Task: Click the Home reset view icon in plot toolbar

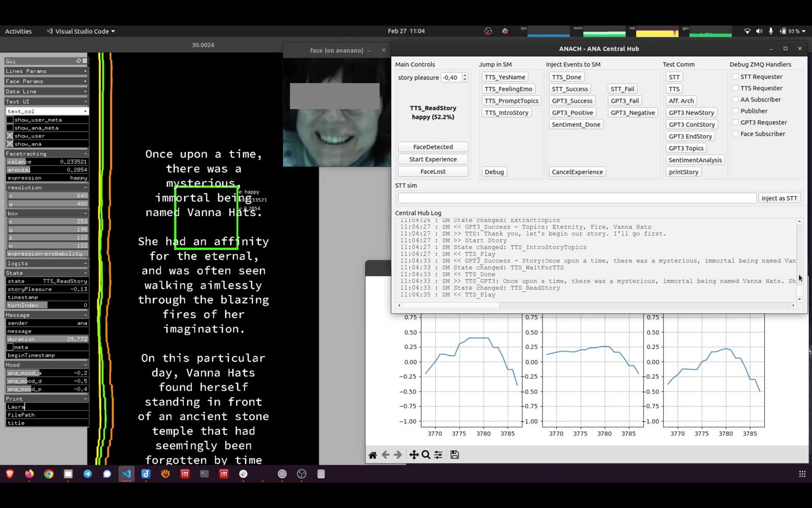Action: click(x=373, y=455)
